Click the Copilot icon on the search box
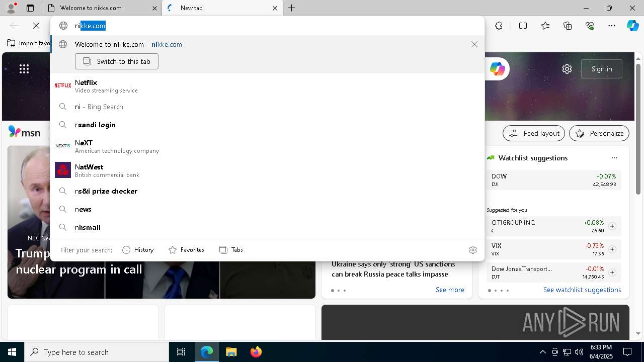 497,69
